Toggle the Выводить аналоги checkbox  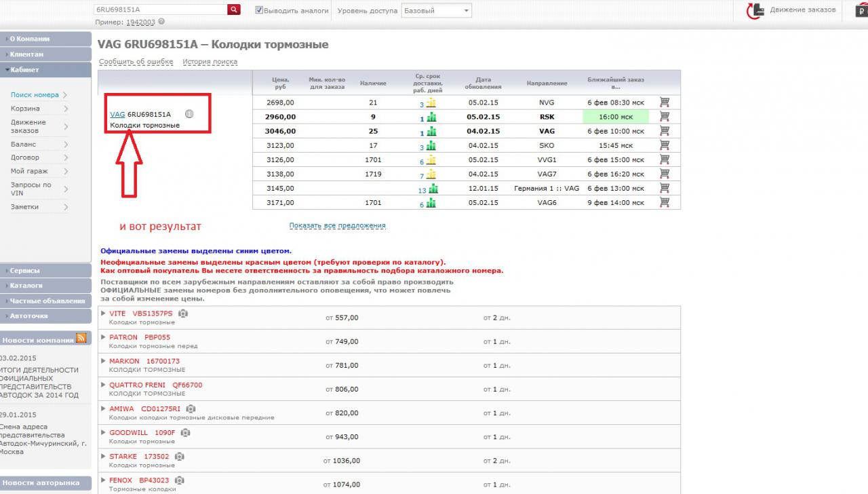coord(259,10)
